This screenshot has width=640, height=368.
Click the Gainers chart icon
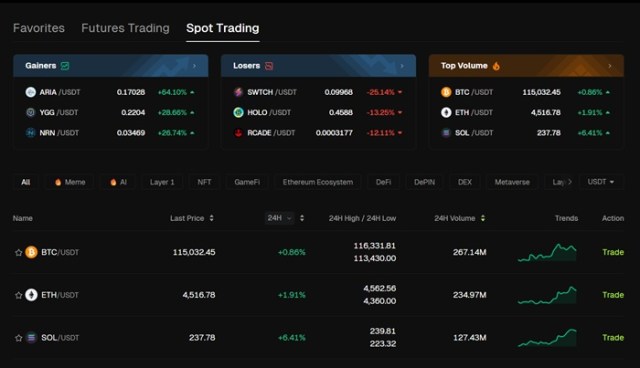65,66
